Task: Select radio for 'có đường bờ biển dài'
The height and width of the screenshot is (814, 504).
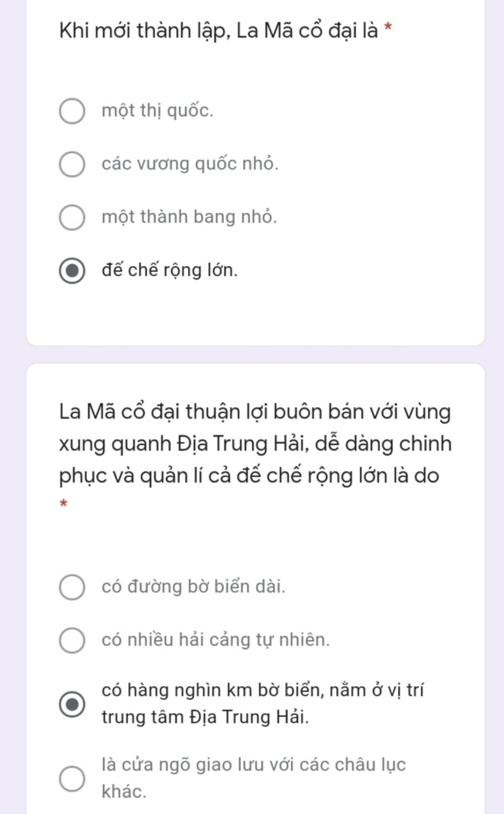Action: [x=72, y=587]
